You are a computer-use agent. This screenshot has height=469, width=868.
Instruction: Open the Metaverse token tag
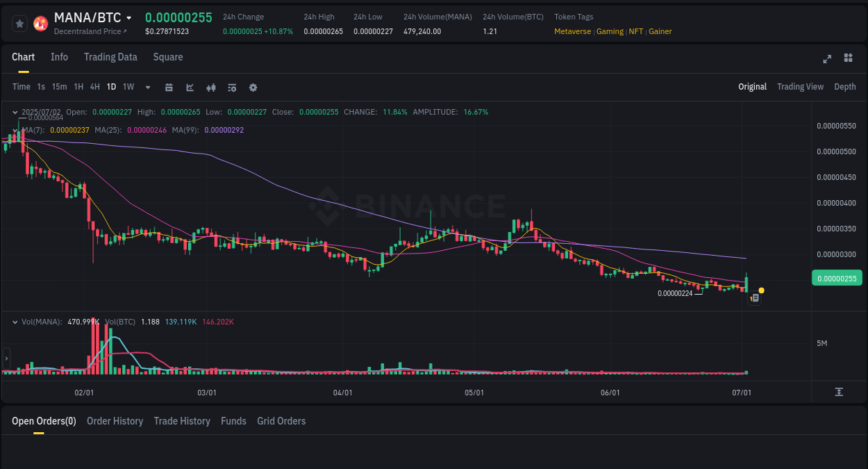coord(572,31)
